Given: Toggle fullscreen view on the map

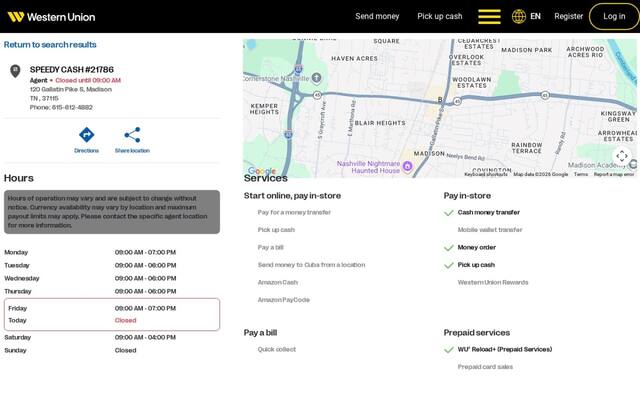Looking at the screenshot, I should tap(622, 156).
